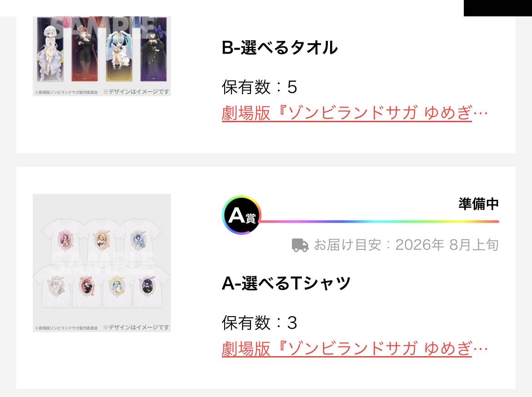532x397 pixels.
Task: Select the white-haired character towel design
Action: [x=50, y=49]
